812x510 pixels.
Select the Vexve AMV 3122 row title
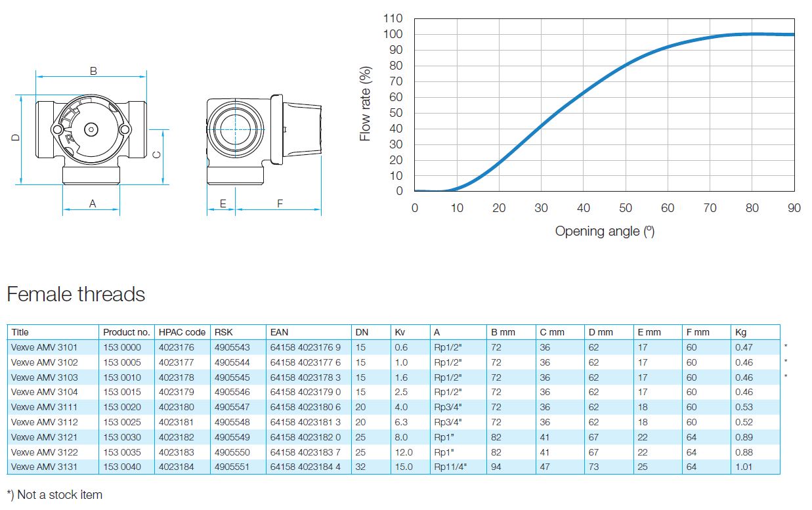pyautogui.click(x=44, y=452)
